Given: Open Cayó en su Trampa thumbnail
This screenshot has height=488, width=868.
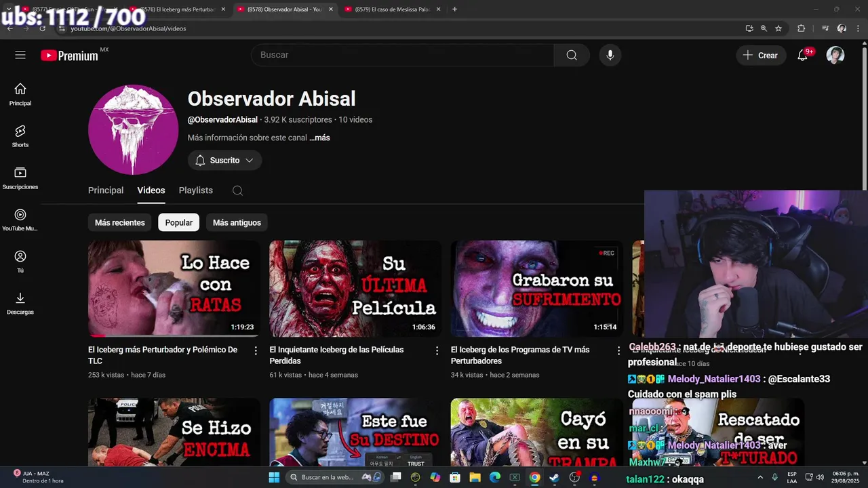Looking at the screenshot, I should 537,432.
